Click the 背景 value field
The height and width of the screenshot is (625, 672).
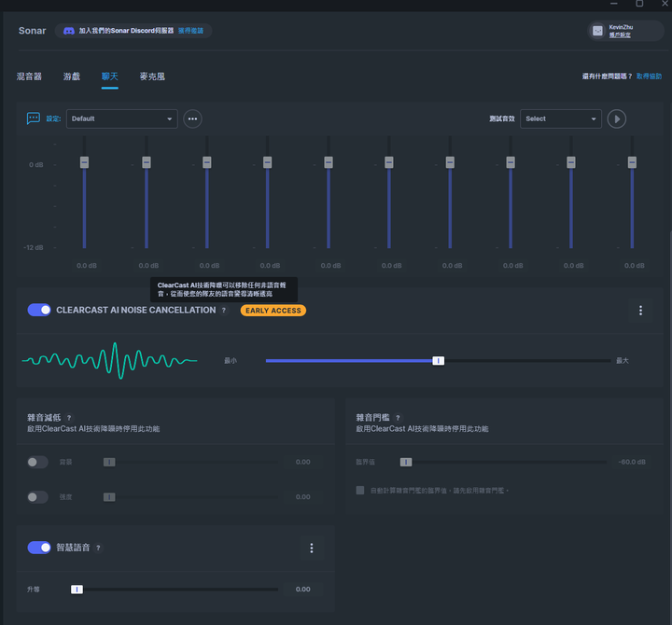click(x=303, y=462)
